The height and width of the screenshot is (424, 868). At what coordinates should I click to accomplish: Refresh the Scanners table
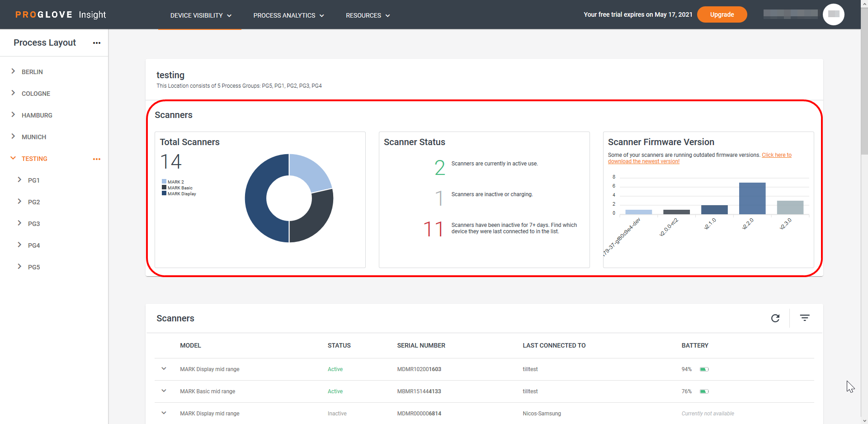pyautogui.click(x=775, y=318)
